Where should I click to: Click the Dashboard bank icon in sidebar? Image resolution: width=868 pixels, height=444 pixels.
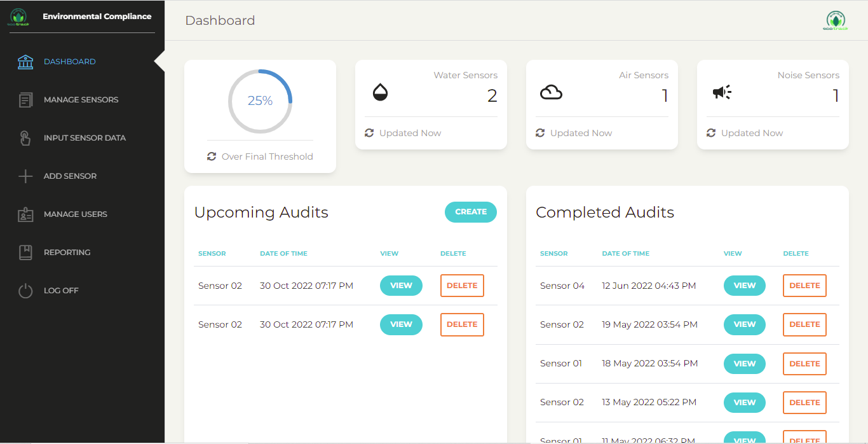[x=25, y=62]
